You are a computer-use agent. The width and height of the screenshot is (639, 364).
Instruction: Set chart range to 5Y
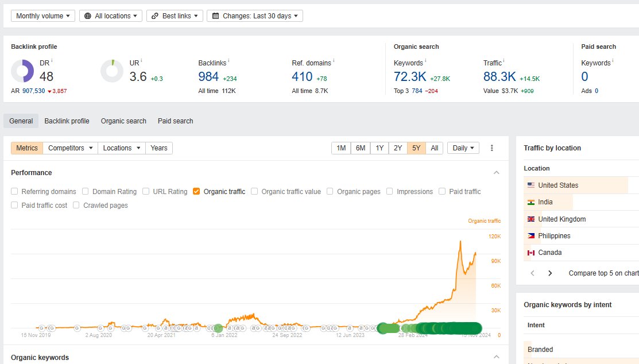416,148
